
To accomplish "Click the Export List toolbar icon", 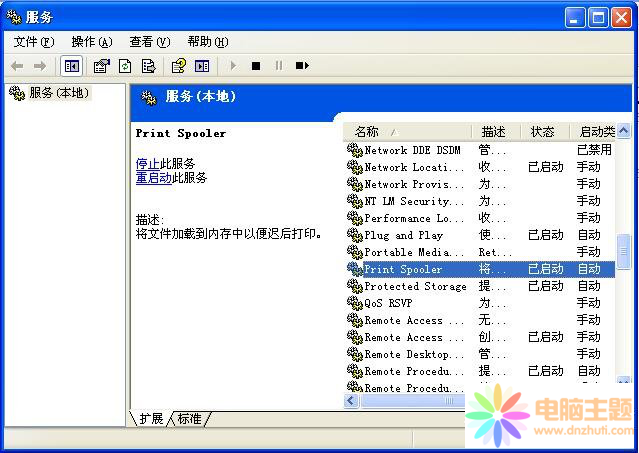I will click(148, 66).
